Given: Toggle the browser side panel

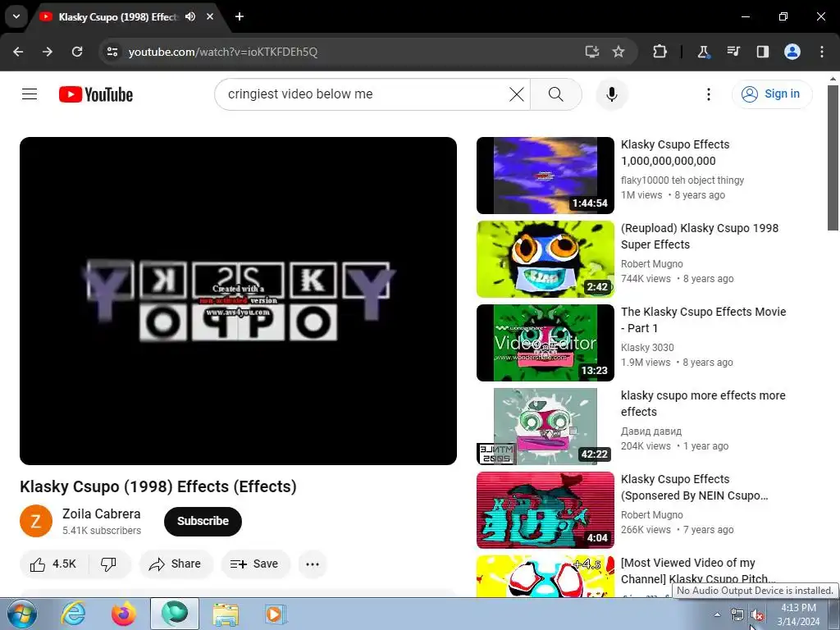Looking at the screenshot, I should (762, 52).
